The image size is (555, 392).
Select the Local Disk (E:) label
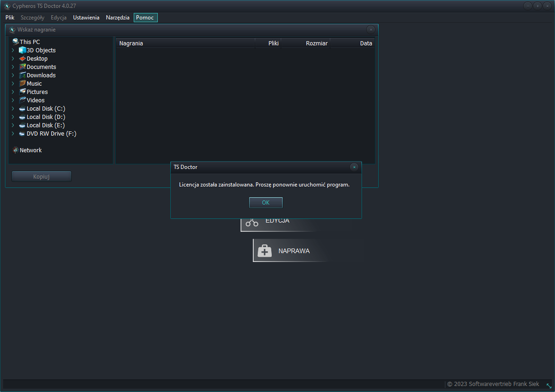pyautogui.click(x=46, y=125)
